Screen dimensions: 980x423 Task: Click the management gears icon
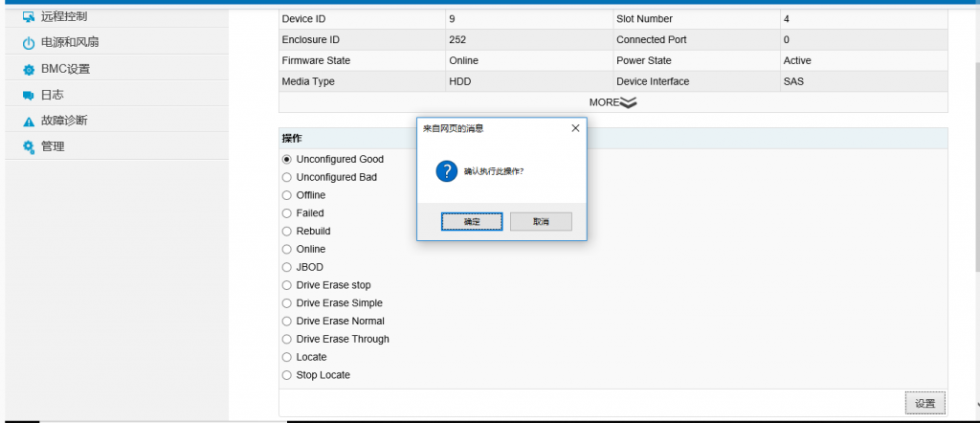(29, 146)
